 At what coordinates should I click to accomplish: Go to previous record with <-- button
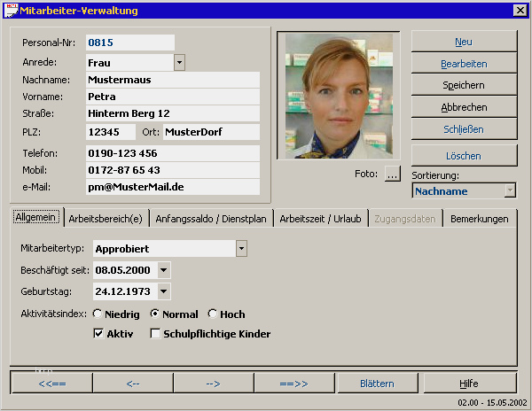click(133, 384)
